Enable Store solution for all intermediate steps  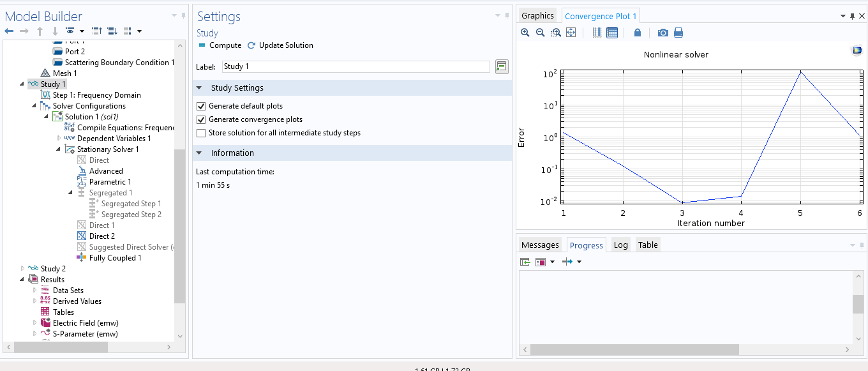click(202, 133)
